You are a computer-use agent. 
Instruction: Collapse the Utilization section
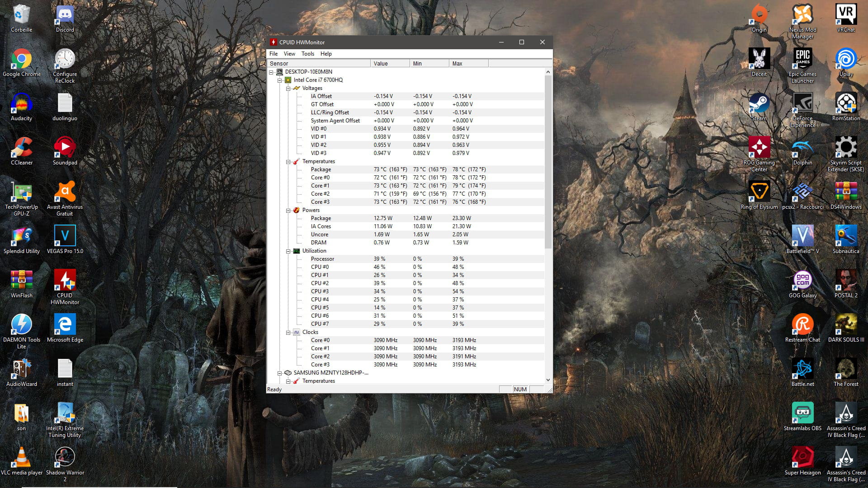click(288, 251)
